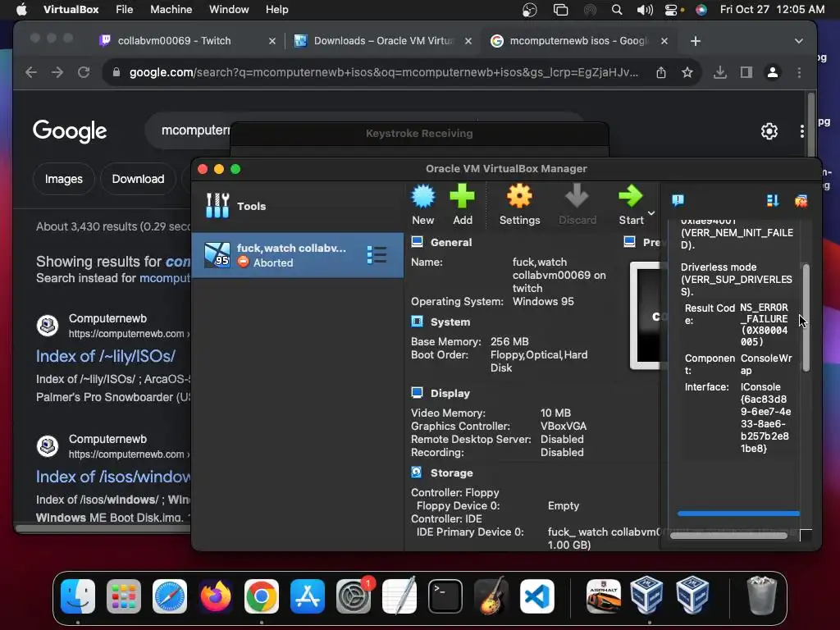Open Siri from the menu bar

click(701, 10)
